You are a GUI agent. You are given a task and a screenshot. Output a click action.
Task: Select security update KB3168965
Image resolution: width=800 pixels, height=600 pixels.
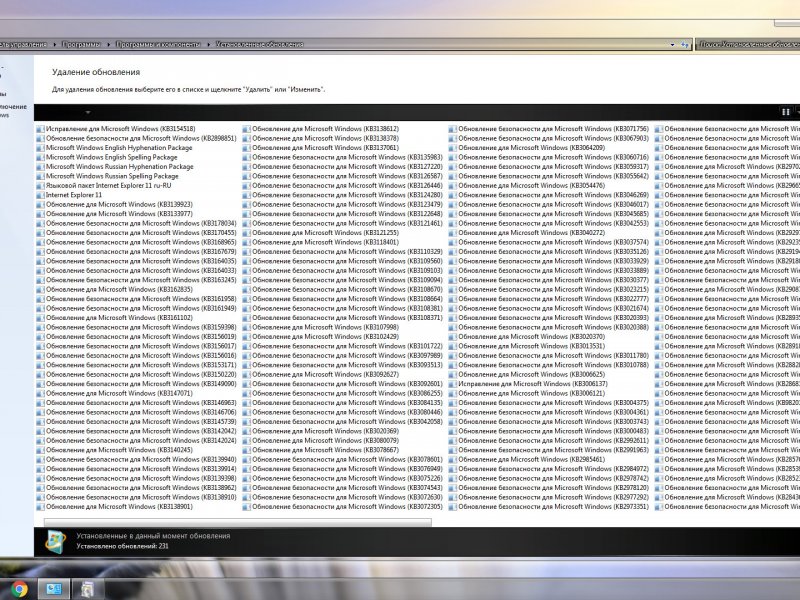[137, 242]
